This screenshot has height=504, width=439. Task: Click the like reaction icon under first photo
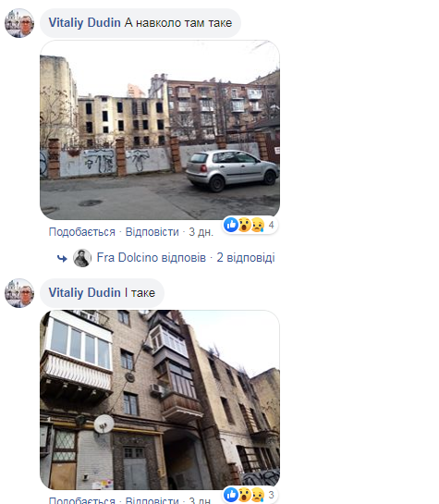point(231,225)
